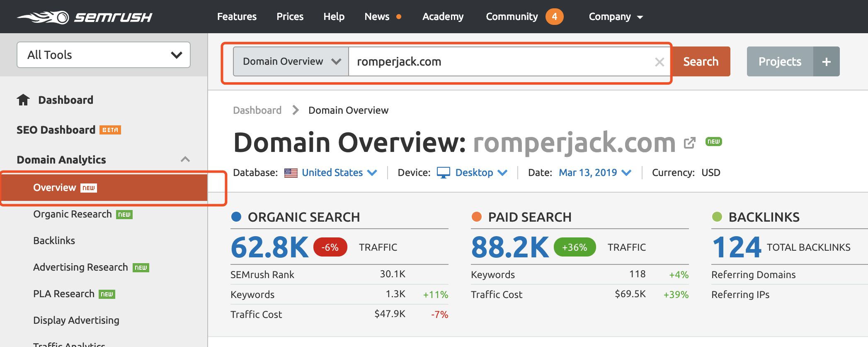Image resolution: width=868 pixels, height=347 pixels.
Task: Click the organic Traffic Cost value $47.9K
Action: [x=390, y=314]
